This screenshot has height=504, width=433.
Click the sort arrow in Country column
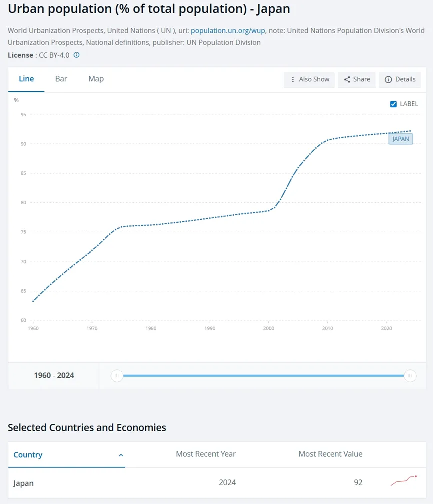(121, 455)
